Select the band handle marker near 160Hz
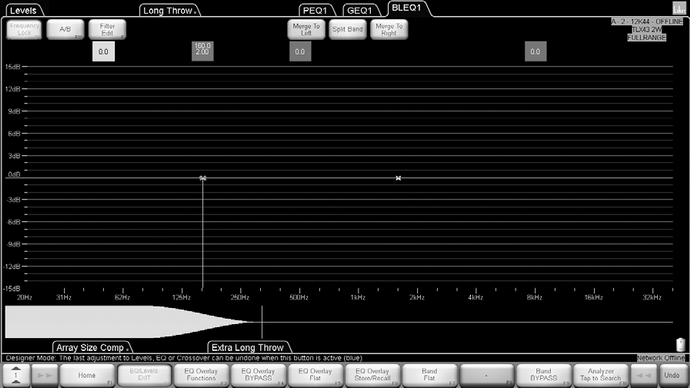This screenshot has width=690, height=388. pos(202,178)
